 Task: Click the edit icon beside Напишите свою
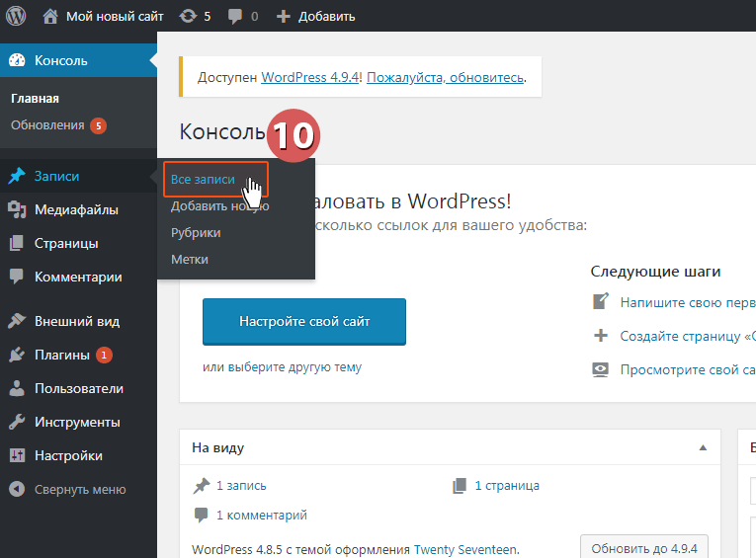[600, 301]
